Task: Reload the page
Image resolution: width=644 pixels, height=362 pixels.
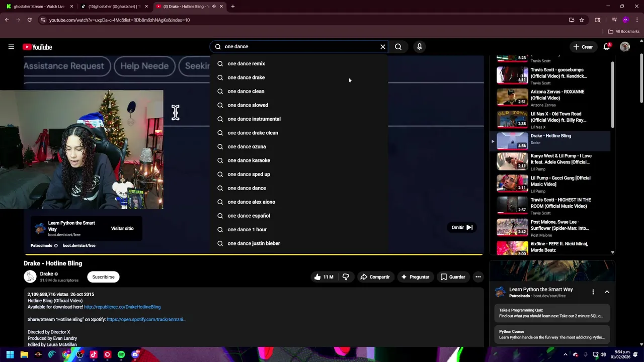Action: (x=30, y=20)
